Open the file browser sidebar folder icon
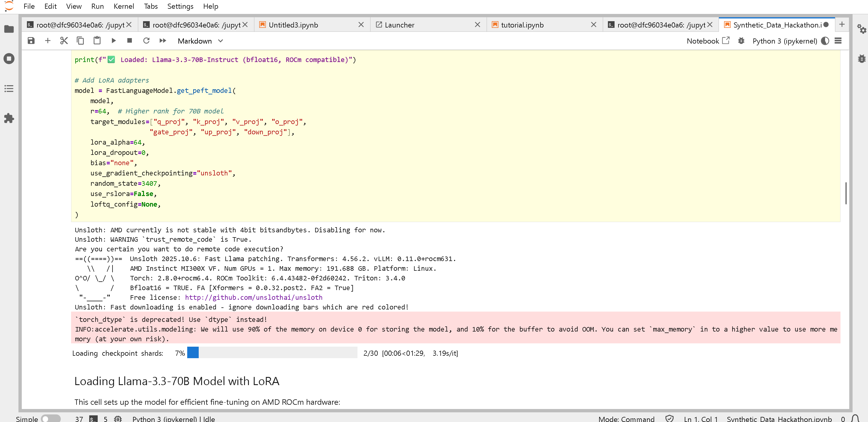This screenshot has width=868, height=422. [x=9, y=29]
